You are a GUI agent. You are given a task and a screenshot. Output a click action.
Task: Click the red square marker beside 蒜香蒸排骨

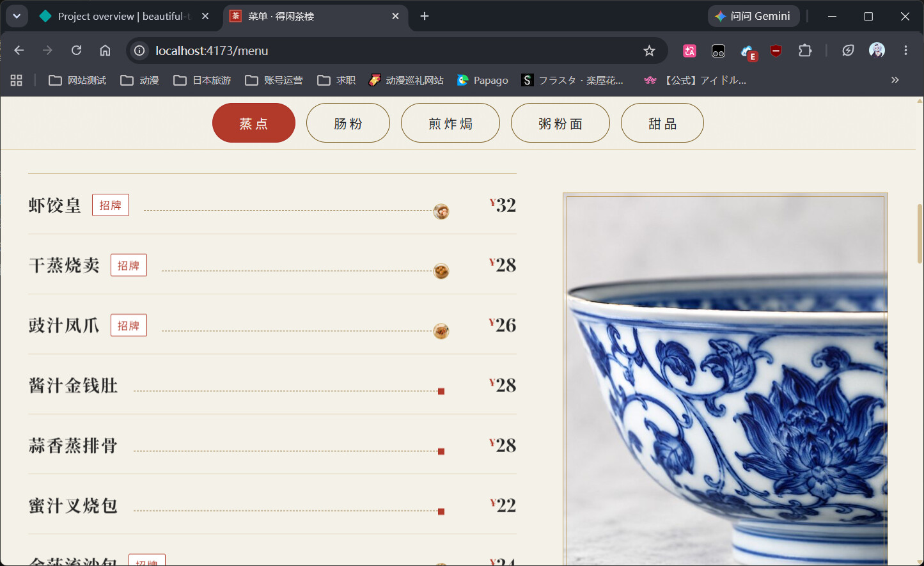(441, 452)
